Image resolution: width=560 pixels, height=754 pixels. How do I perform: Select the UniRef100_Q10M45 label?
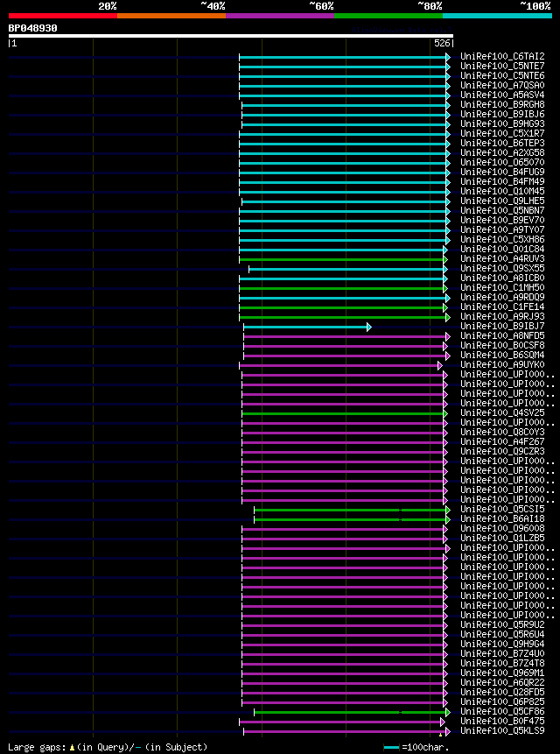(502, 192)
